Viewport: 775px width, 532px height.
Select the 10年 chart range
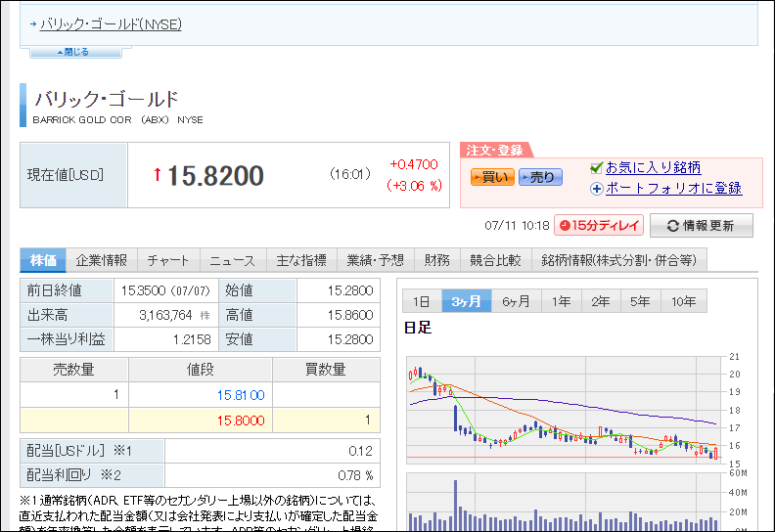pyautogui.click(x=684, y=301)
